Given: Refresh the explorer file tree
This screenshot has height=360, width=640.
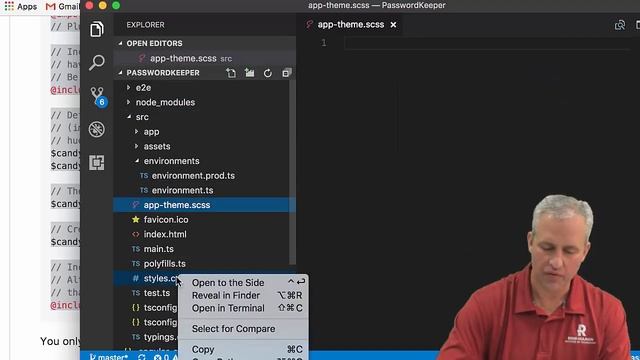Looking at the screenshot, I should coord(268,73).
